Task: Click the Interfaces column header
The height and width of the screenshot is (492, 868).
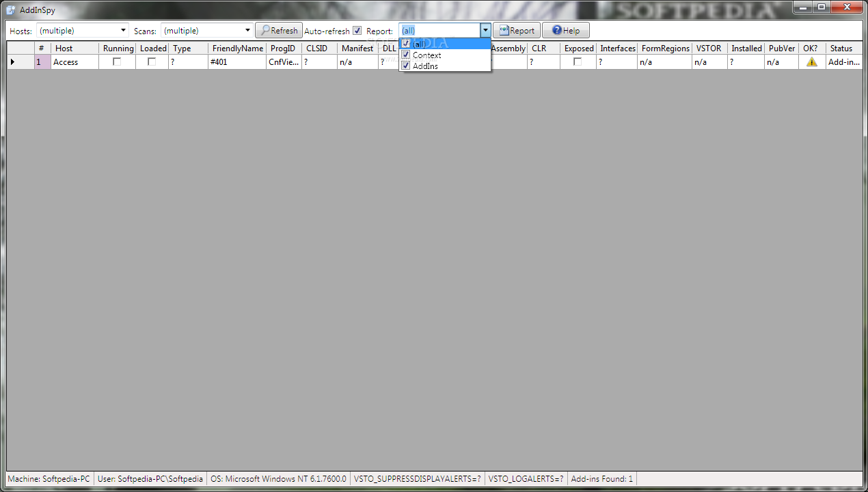Action: 617,49
